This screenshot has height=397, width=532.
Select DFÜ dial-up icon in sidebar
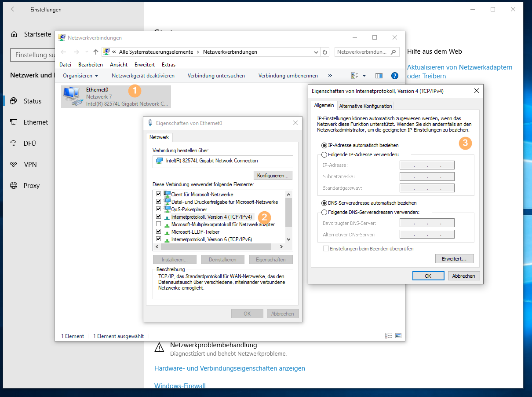[x=14, y=143]
